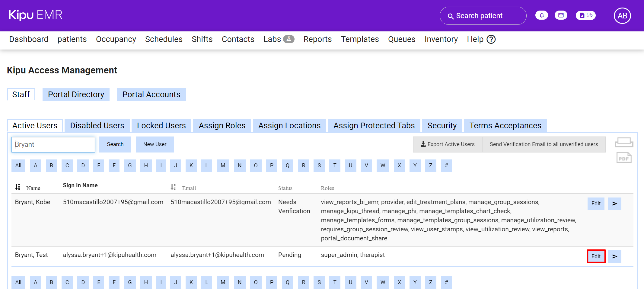Image resolution: width=644 pixels, height=289 pixels.
Task: Click the Help question mark icon
Action: click(491, 39)
